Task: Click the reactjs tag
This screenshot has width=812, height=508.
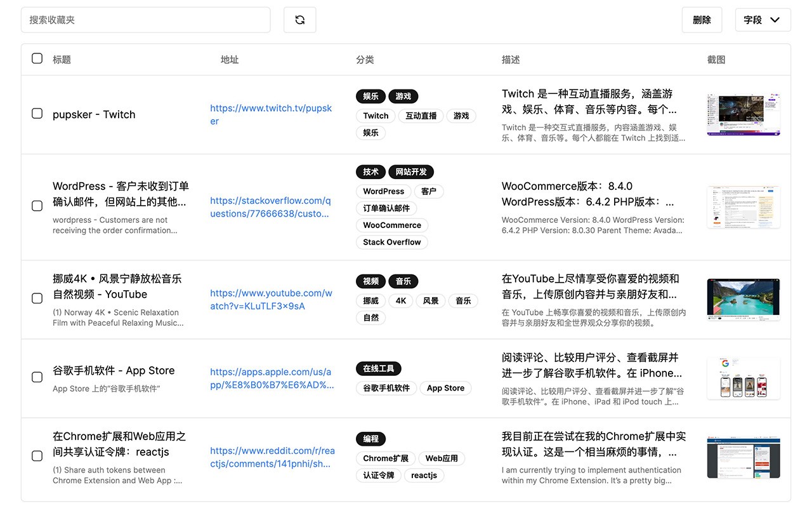Action: tap(424, 476)
